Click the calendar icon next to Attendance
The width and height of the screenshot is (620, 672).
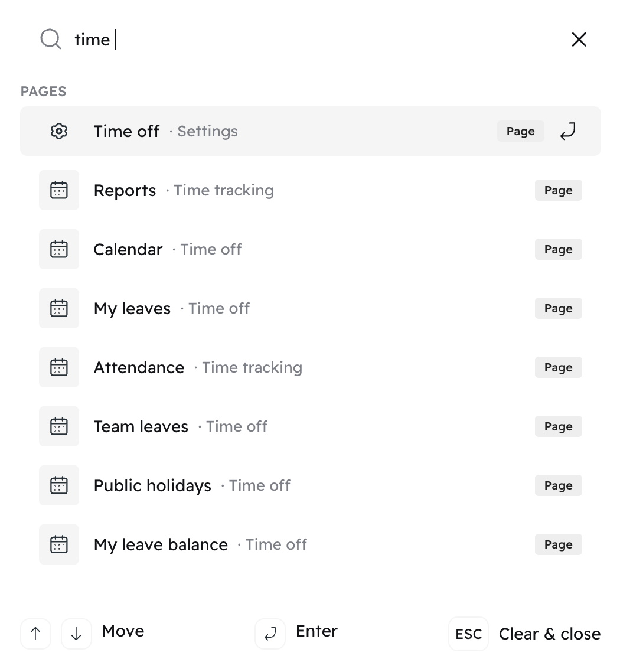point(59,368)
